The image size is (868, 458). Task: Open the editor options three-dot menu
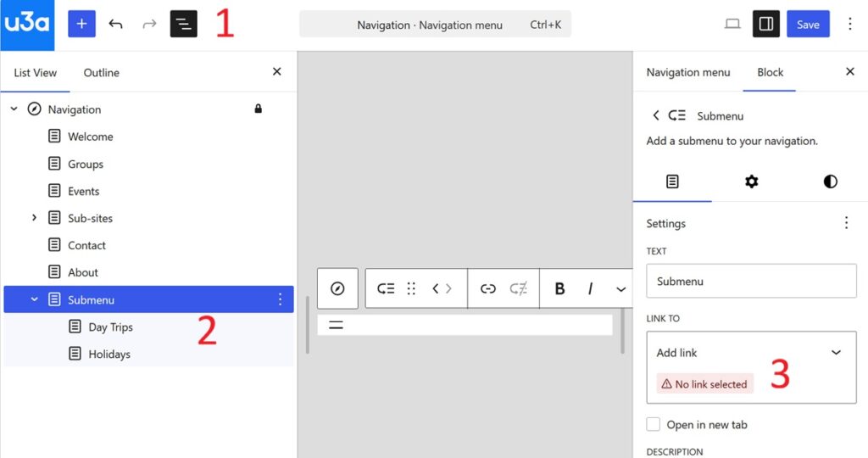point(849,24)
